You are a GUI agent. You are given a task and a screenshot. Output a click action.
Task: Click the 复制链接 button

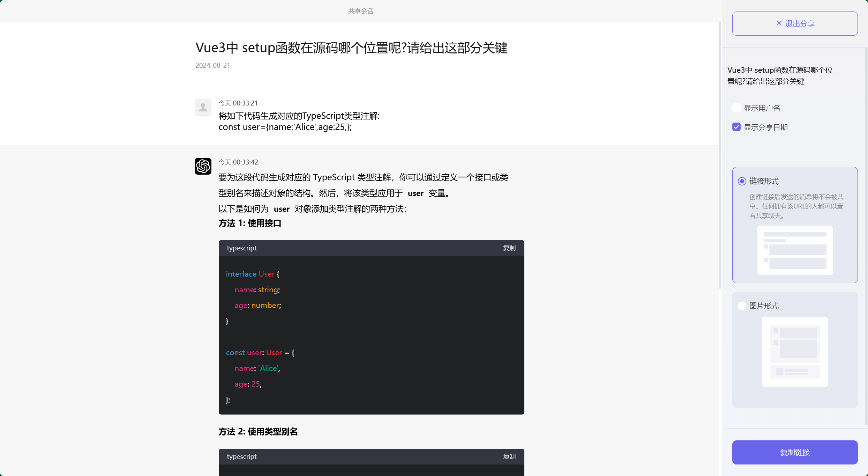(795, 452)
